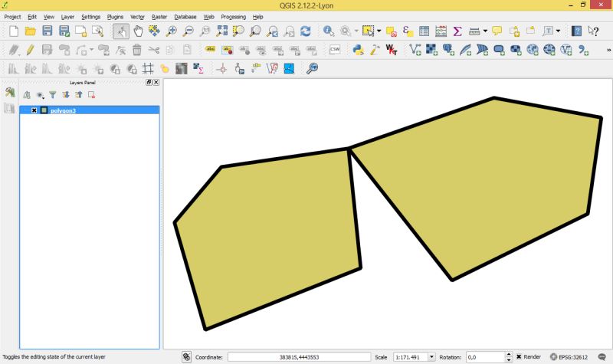
Task: Click the EPSG:32612 CRS status button
Action: 569,356
